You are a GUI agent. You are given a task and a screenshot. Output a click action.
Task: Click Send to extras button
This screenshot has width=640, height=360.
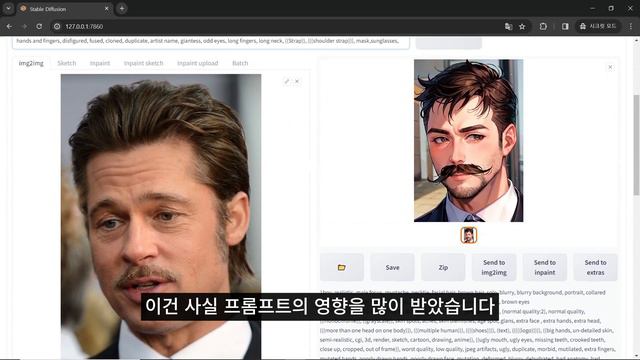coord(596,267)
